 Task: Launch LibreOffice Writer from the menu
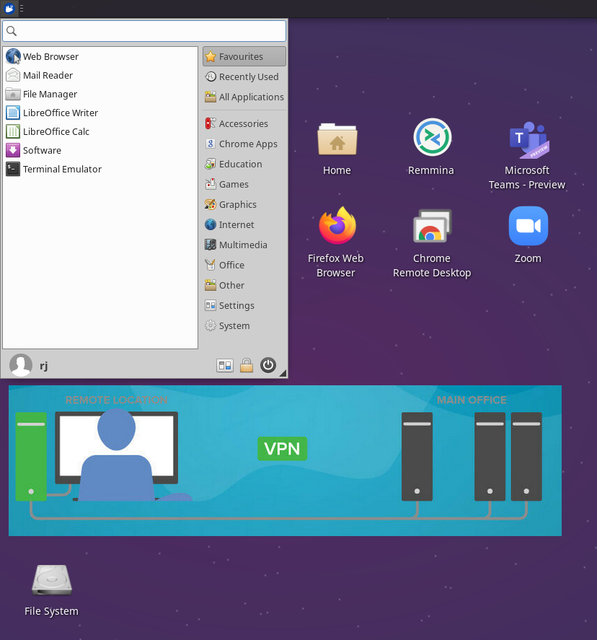pyautogui.click(x=100, y=113)
